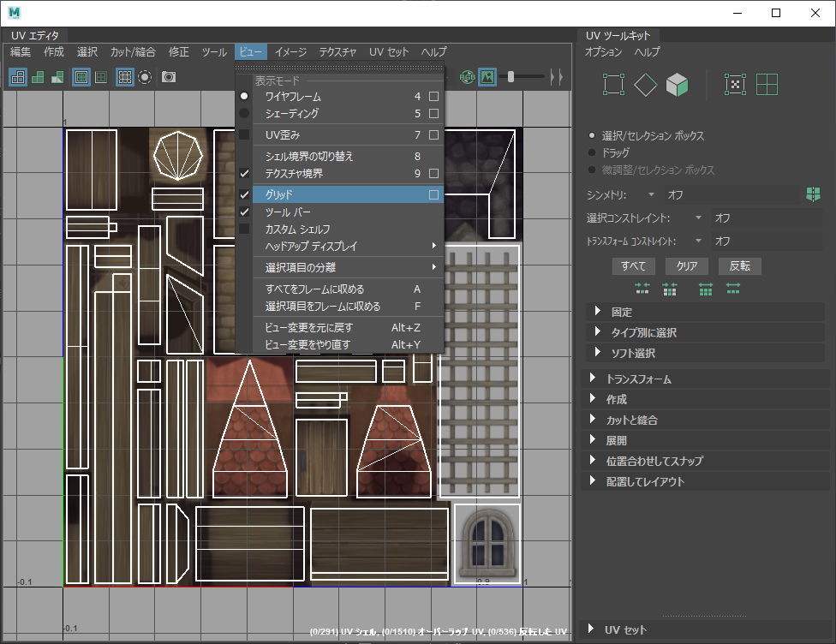Open option box for UV歪み
The image size is (836, 644).
434,134
